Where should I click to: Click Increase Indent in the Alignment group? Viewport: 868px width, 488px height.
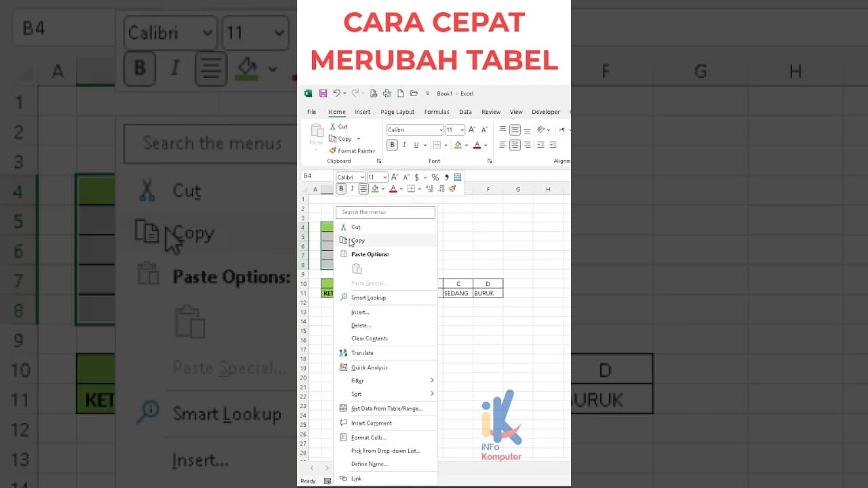(x=553, y=145)
